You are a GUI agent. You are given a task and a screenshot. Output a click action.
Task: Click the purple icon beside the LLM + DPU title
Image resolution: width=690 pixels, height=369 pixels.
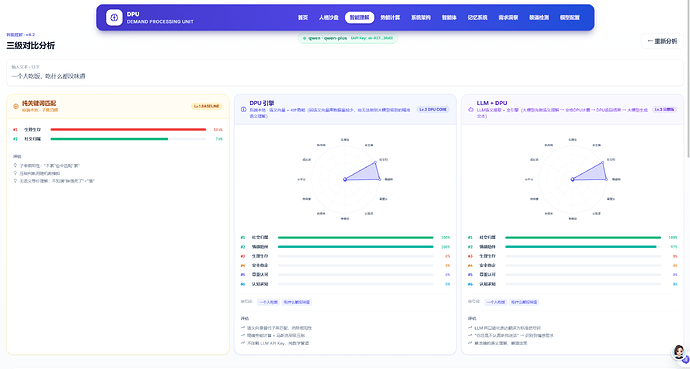470,109
